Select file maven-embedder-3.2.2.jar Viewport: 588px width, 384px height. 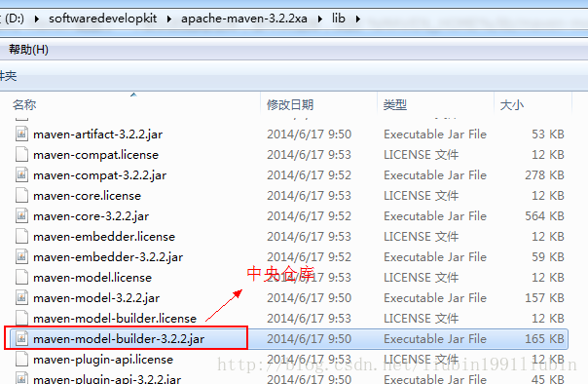[x=108, y=257]
